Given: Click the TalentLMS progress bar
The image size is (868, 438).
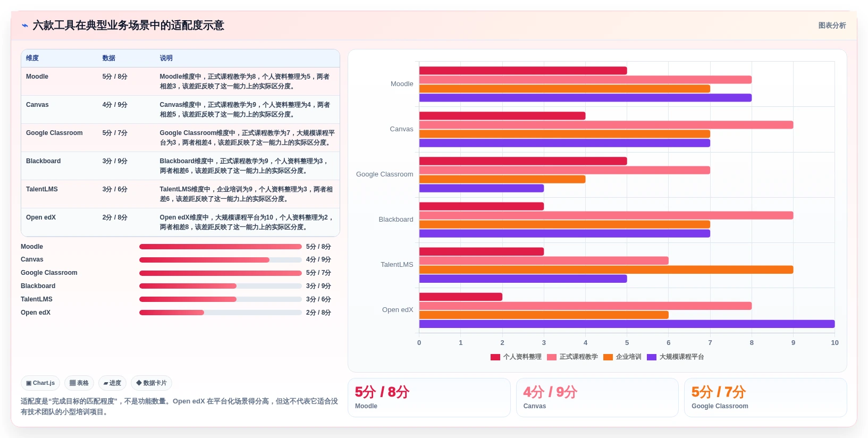Looking at the screenshot, I should (221, 299).
